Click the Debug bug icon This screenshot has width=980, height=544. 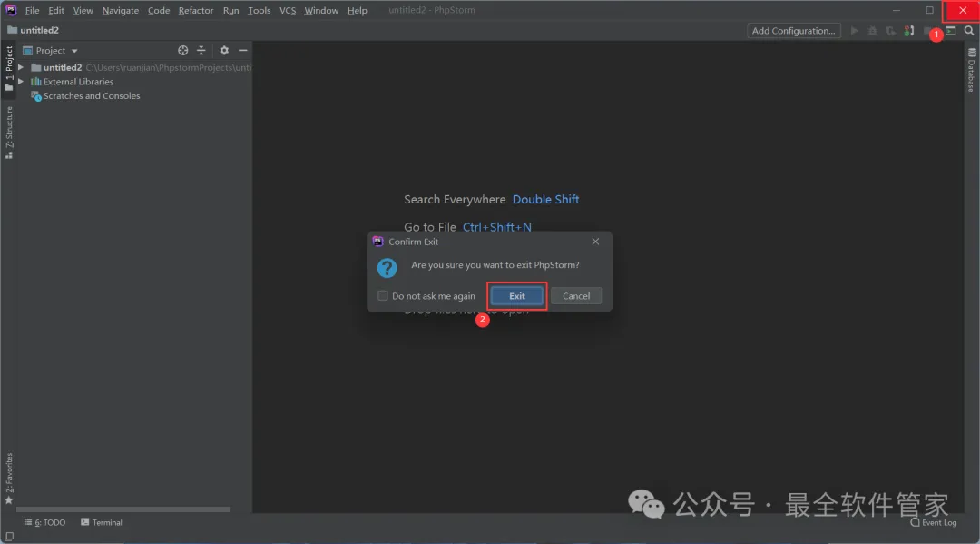point(873,30)
